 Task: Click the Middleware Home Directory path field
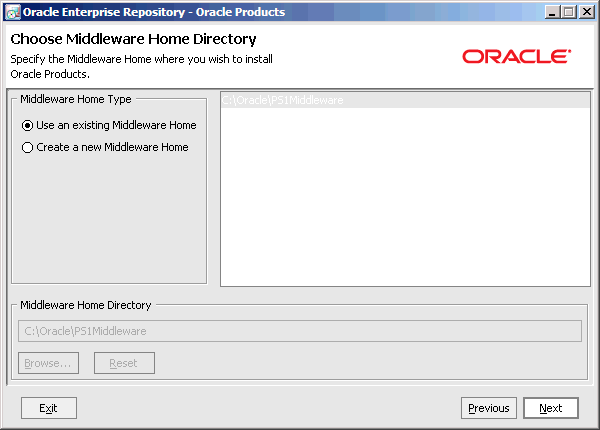[300, 331]
